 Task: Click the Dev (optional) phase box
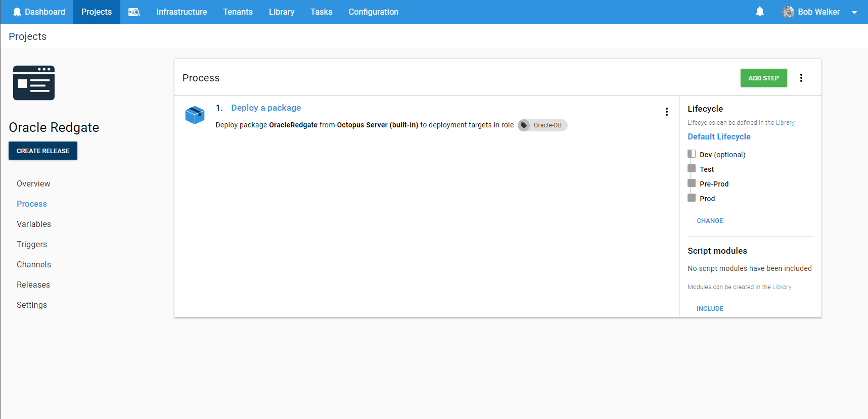692,154
